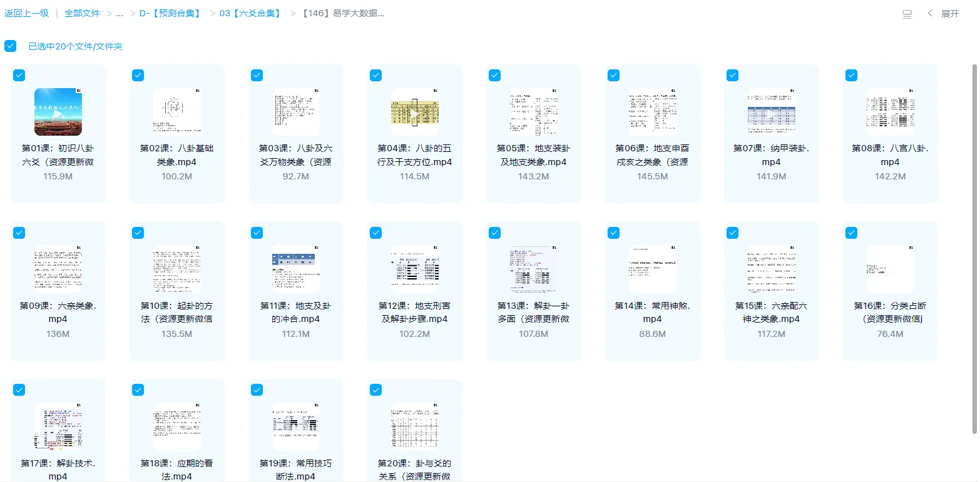Uncheck file 第07课 纳甲装卦

click(x=732, y=75)
